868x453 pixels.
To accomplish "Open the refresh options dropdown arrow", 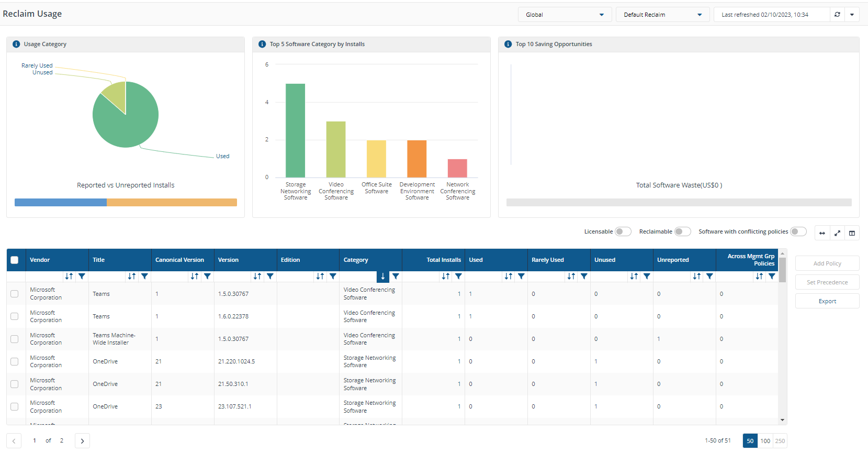I will (852, 15).
